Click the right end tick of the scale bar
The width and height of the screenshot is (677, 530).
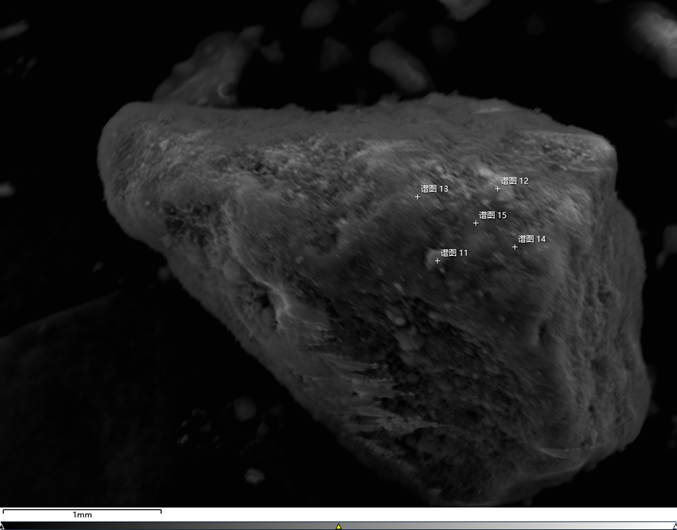pyautogui.click(x=161, y=511)
